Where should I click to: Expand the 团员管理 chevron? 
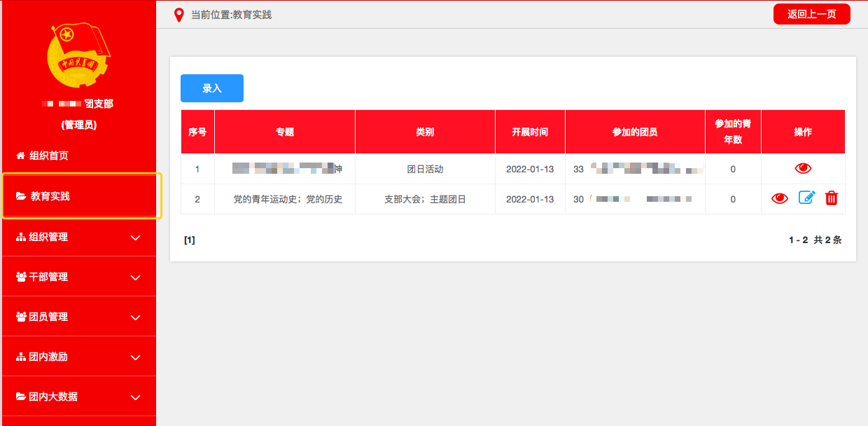point(136,317)
